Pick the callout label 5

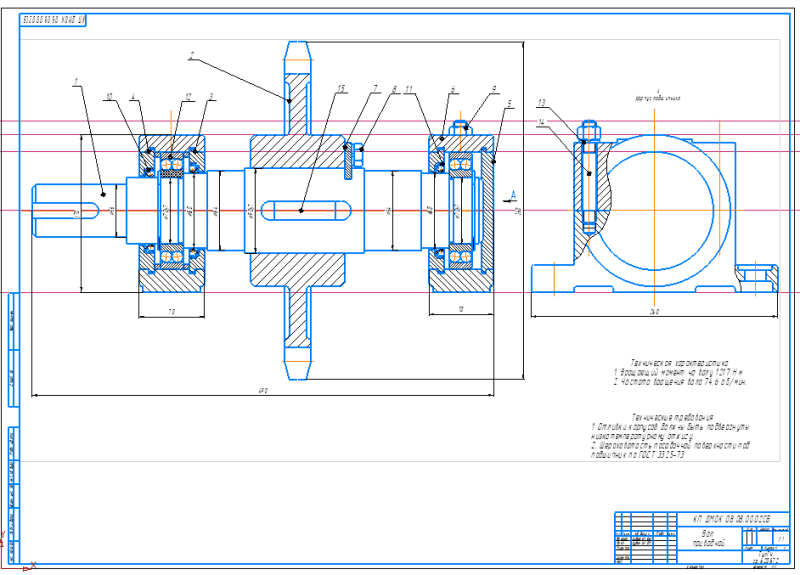coord(509,103)
